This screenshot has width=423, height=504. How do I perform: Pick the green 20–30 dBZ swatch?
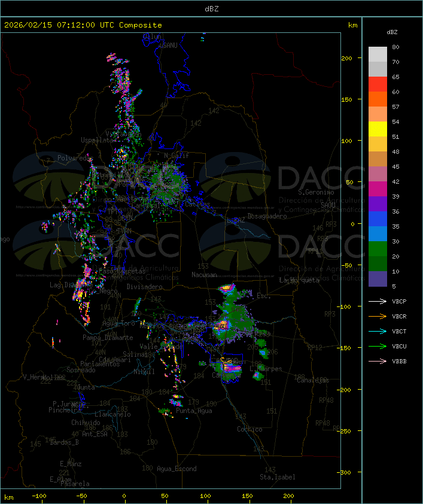click(x=378, y=248)
